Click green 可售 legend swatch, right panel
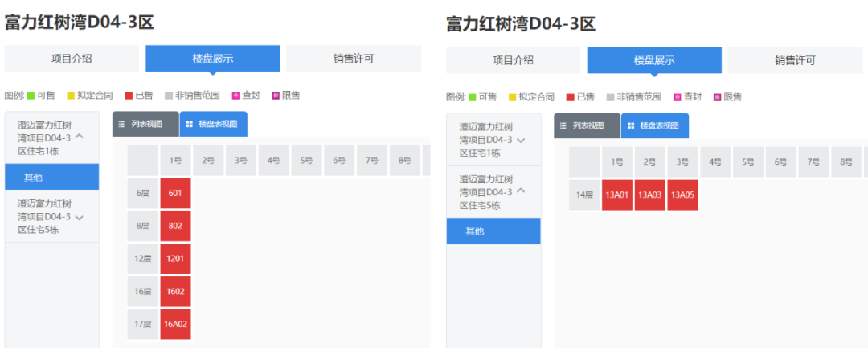This screenshot has height=348, width=868. (x=473, y=96)
